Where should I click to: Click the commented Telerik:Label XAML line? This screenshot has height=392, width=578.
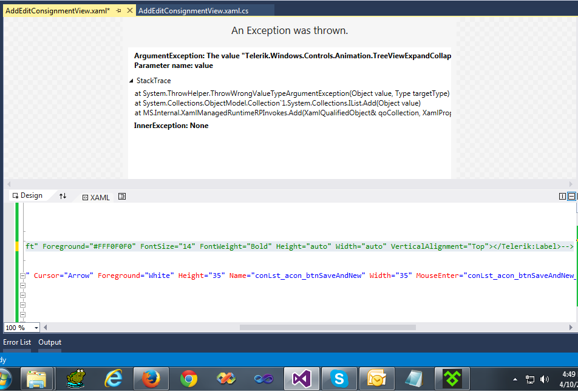[x=300, y=246]
